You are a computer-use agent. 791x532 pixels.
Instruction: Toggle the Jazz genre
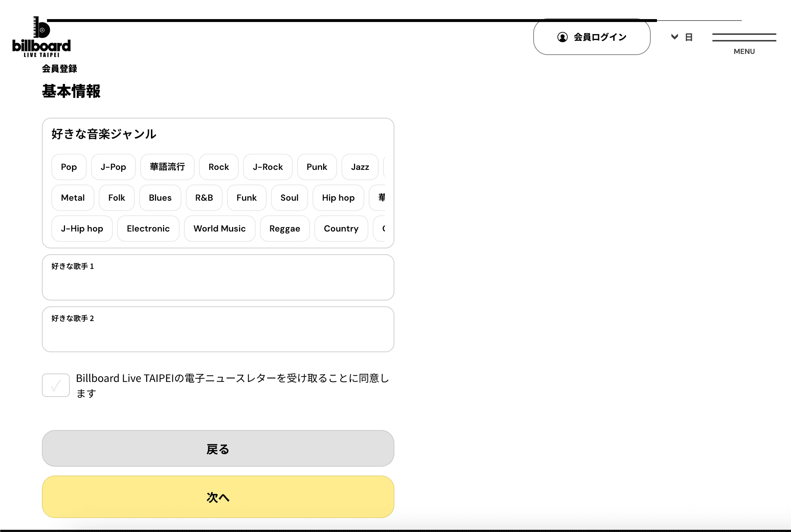point(360,167)
